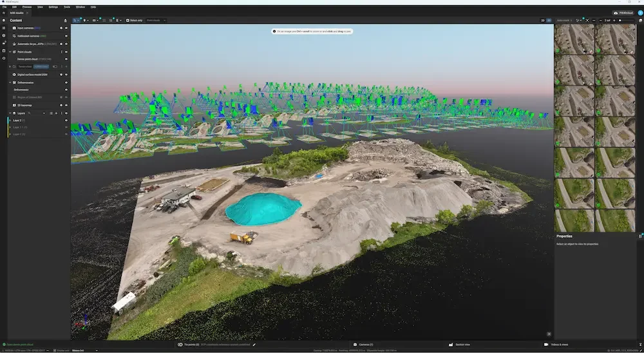
Task: Switch viewer to 2D mode
Action: coord(543,20)
